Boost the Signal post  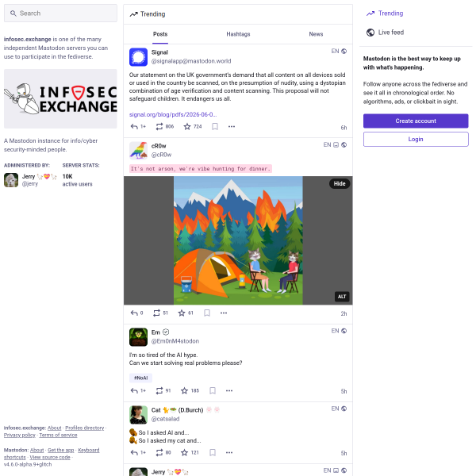pos(159,127)
